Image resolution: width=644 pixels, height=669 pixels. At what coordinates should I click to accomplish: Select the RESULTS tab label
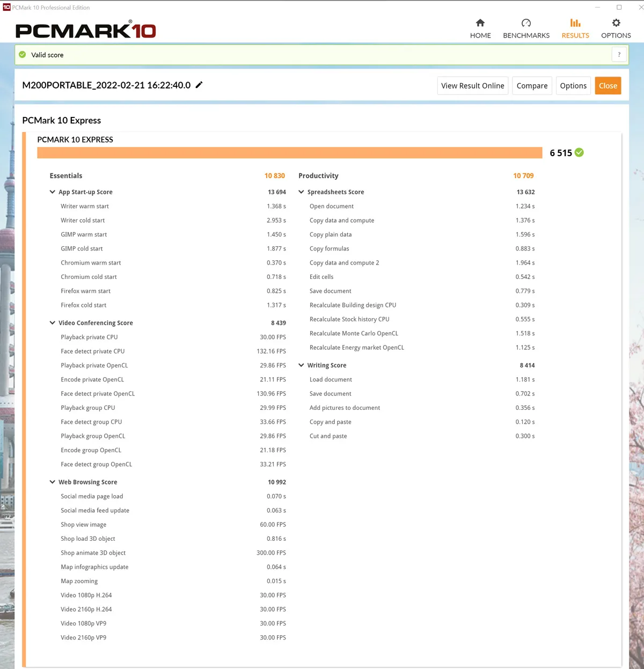(575, 35)
